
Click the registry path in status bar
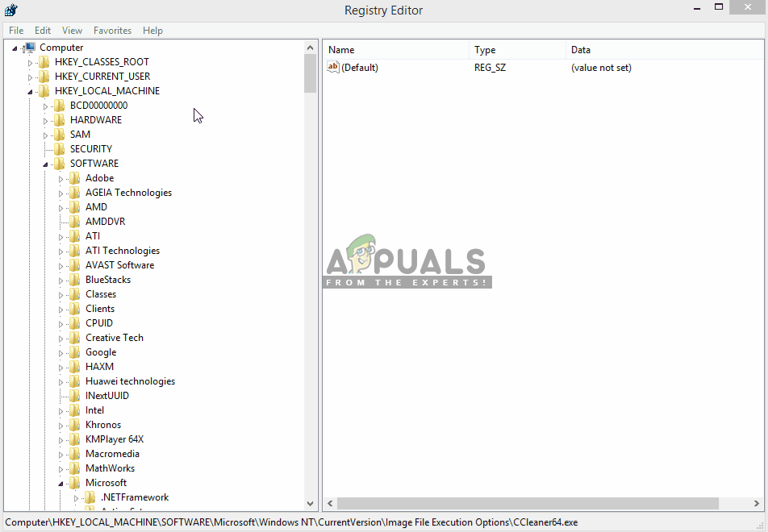click(x=291, y=522)
